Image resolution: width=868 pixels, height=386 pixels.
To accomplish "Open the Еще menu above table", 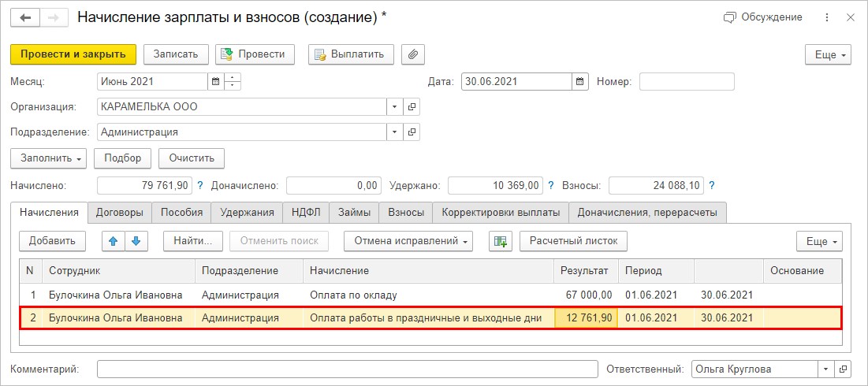I will coord(819,241).
